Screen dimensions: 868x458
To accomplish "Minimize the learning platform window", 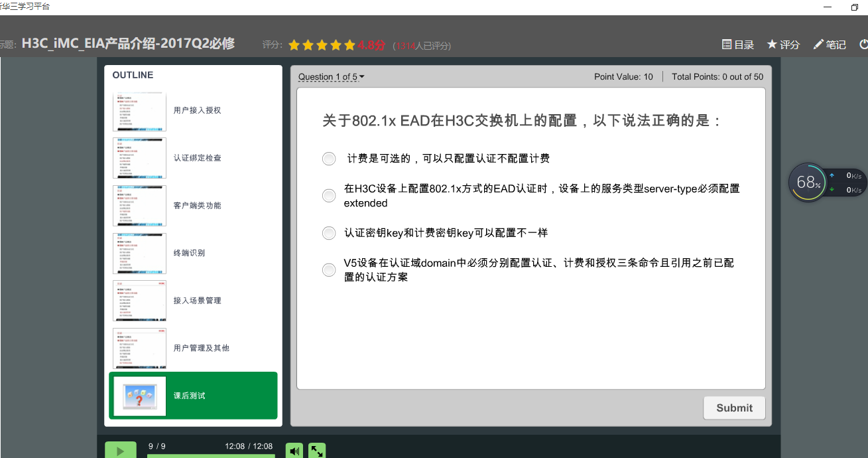I will coord(828,7).
